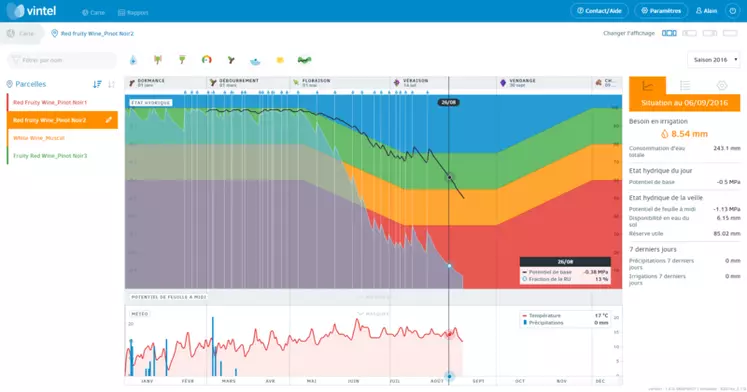
Task: Click the Débourrement stage marker
Action: tap(239, 83)
